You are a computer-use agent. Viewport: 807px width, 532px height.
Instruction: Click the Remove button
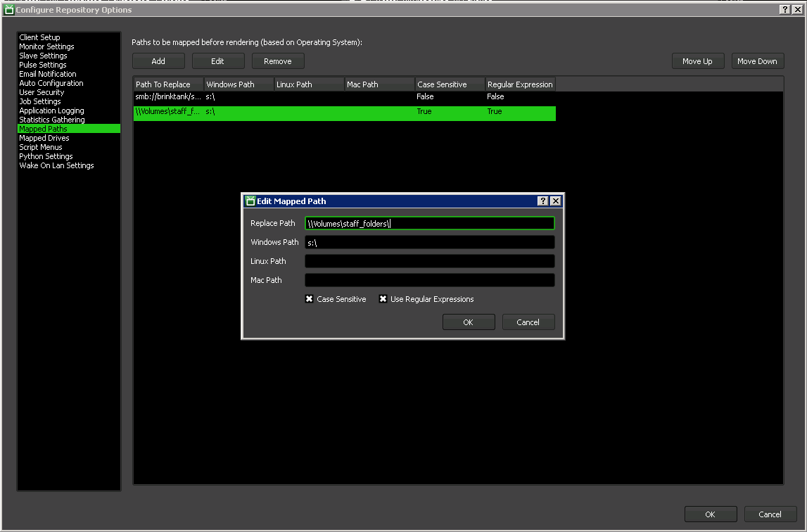[277, 61]
